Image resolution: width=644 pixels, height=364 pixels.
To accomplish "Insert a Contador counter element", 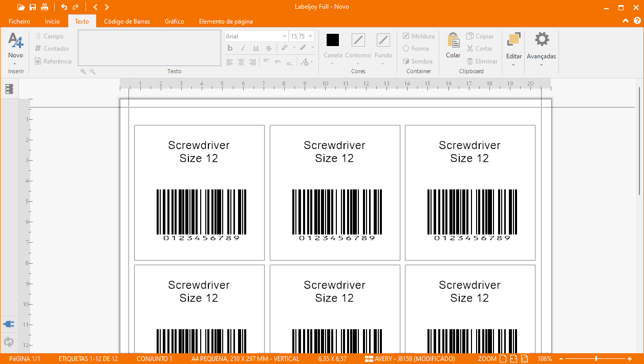I will click(52, 49).
